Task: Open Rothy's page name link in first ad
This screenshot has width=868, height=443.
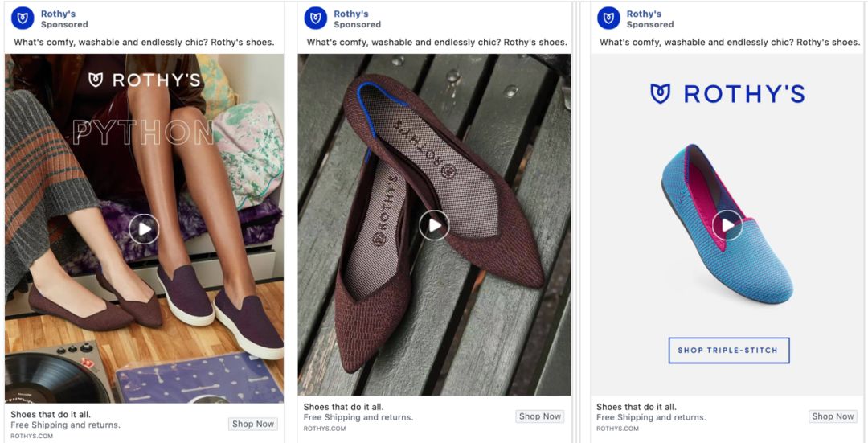Action: tap(58, 14)
